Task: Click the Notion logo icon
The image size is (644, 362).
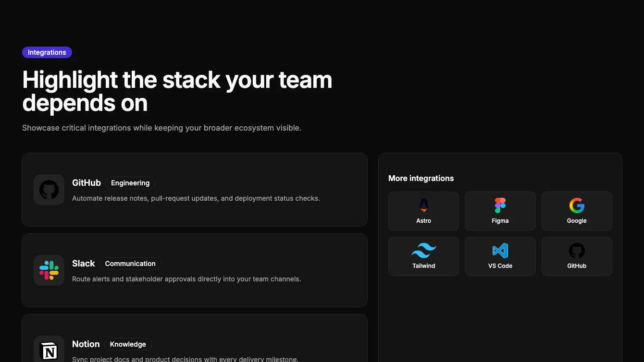Action: 49,351
